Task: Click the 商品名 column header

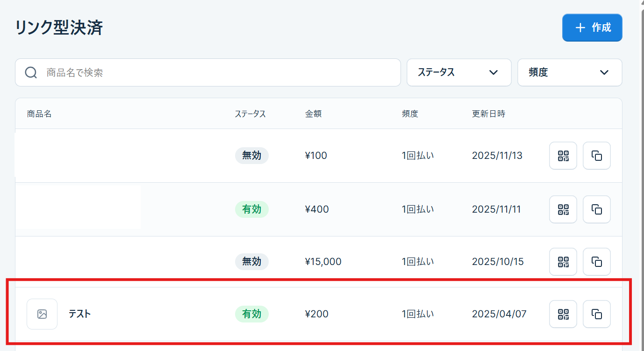Action: pyautogui.click(x=39, y=114)
